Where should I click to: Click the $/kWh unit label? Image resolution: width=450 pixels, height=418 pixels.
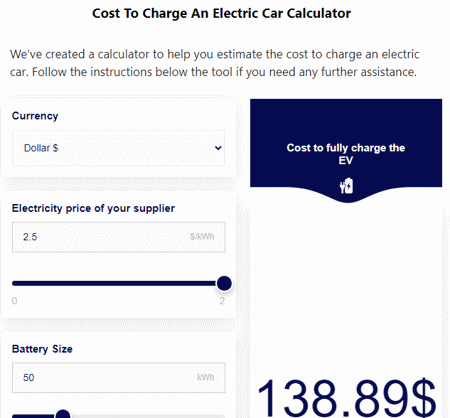click(202, 237)
